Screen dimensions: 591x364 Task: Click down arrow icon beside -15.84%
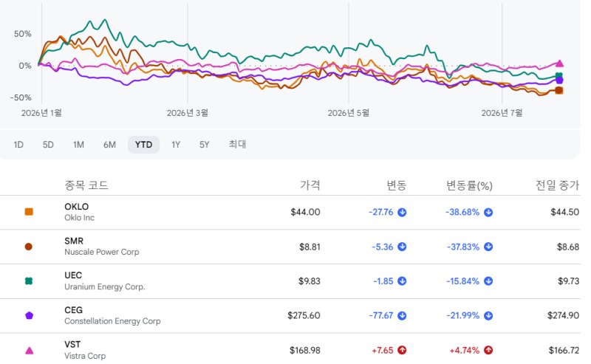tap(488, 281)
